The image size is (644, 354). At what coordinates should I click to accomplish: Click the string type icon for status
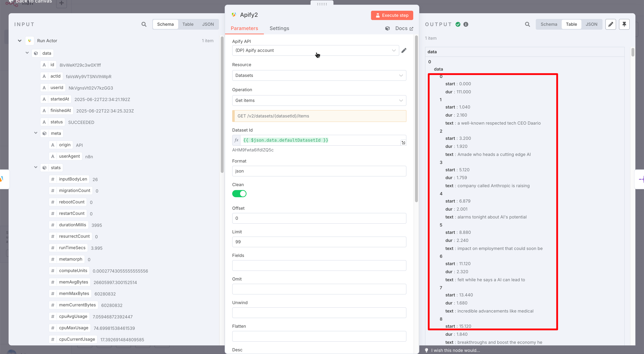(x=44, y=122)
